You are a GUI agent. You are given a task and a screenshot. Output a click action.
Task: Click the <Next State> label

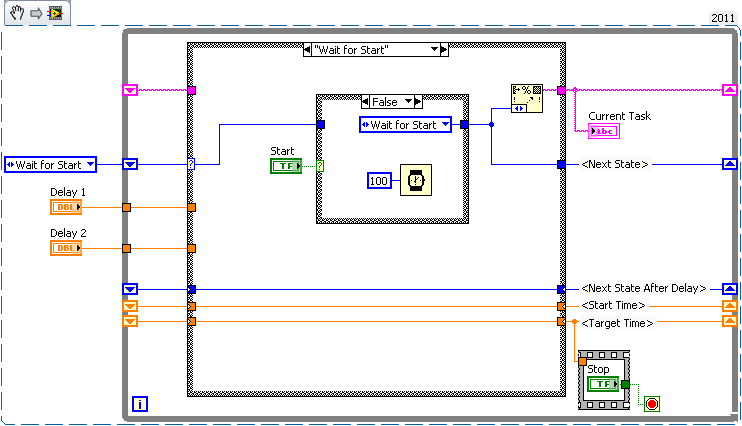tap(615, 164)
